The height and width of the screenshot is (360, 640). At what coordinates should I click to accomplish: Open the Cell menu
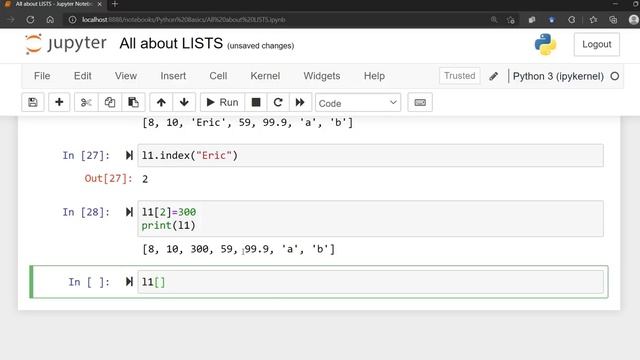pyautogui.click(x=218, y=76)
